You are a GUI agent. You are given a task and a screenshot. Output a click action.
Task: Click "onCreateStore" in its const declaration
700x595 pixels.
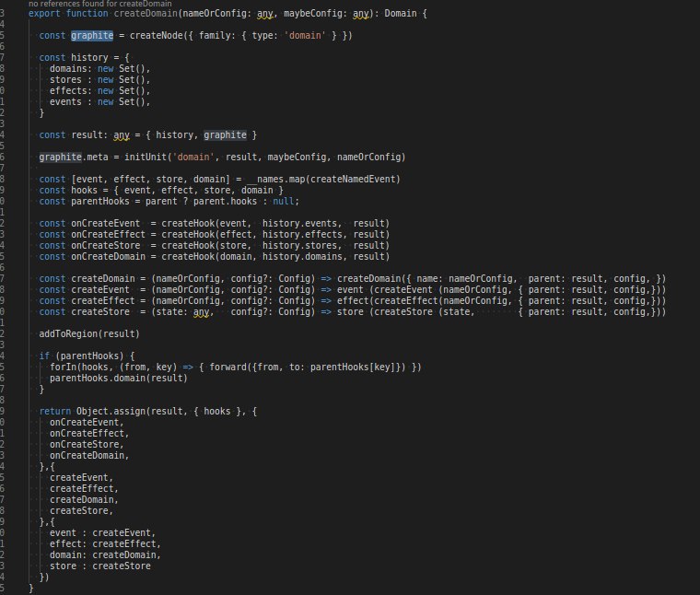pyautogui.click(x=105, y=246)
